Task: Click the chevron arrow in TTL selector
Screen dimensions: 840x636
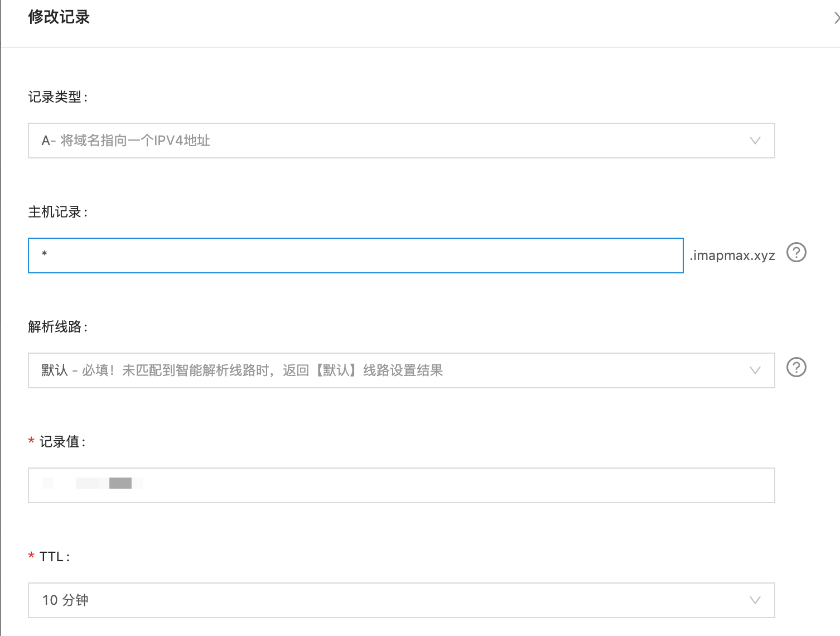Action: pos(755,600)
